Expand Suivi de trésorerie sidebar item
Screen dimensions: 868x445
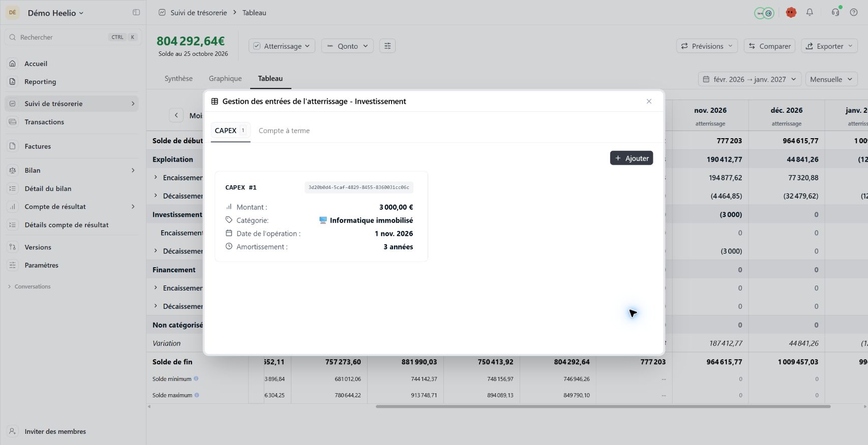133,104
